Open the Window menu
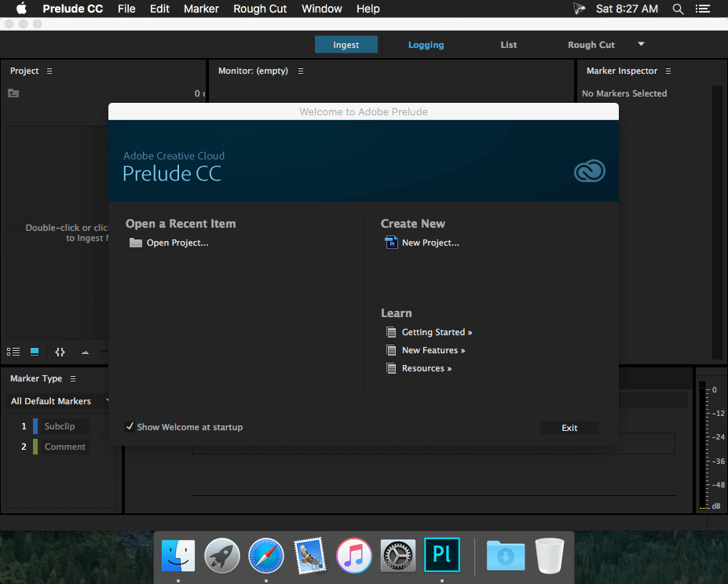 coord(322,9)
